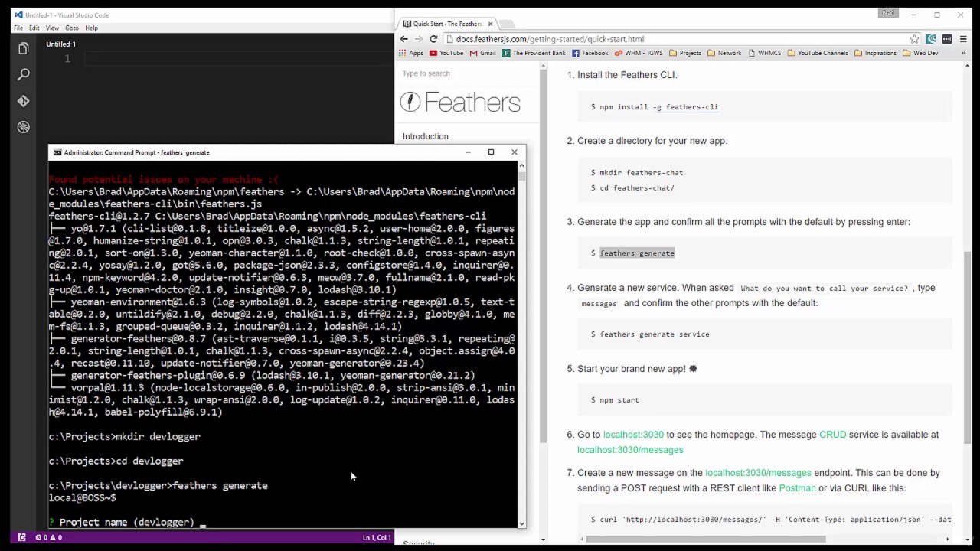Open a new Chrome tab

[508, 24]
